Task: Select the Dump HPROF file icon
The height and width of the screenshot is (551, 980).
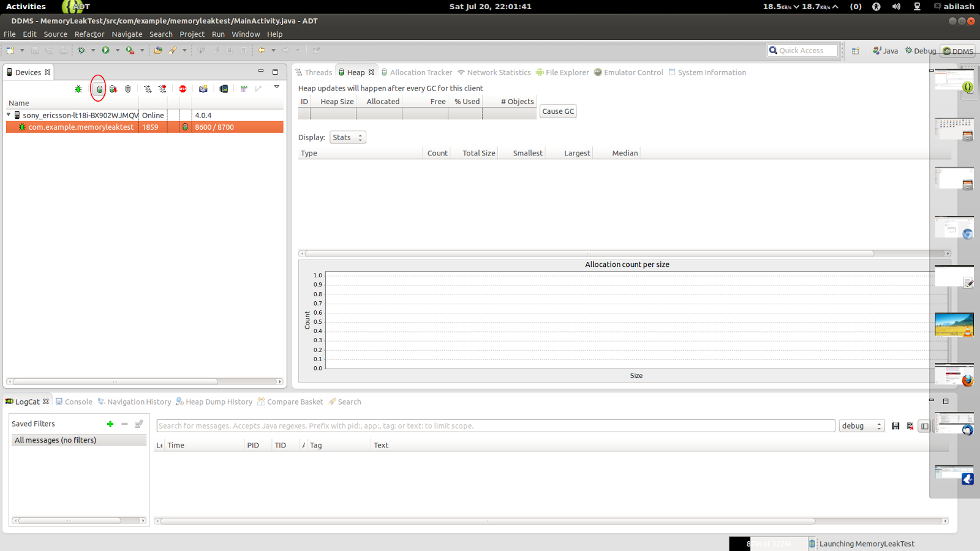Action: [113, 88]
